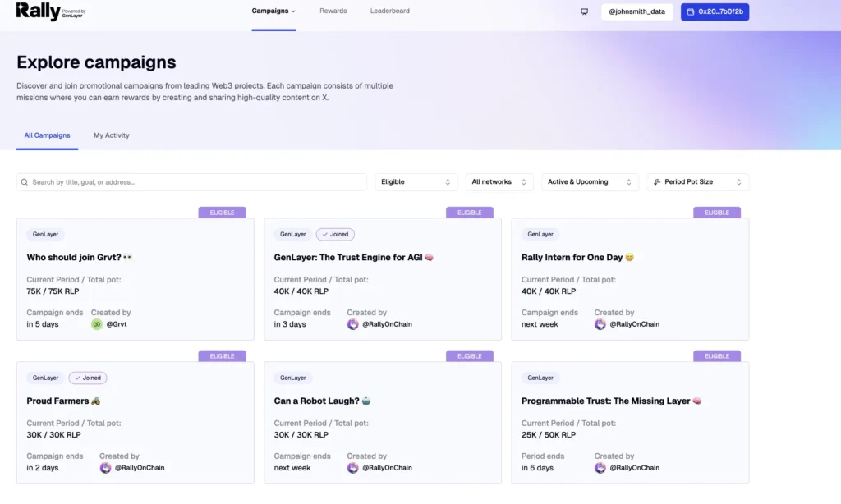Image resolution: width=841 pixels, height=504 pixels.
Task: Click the 0x20...7b0f2b wallet button
Action: point(715,11)
